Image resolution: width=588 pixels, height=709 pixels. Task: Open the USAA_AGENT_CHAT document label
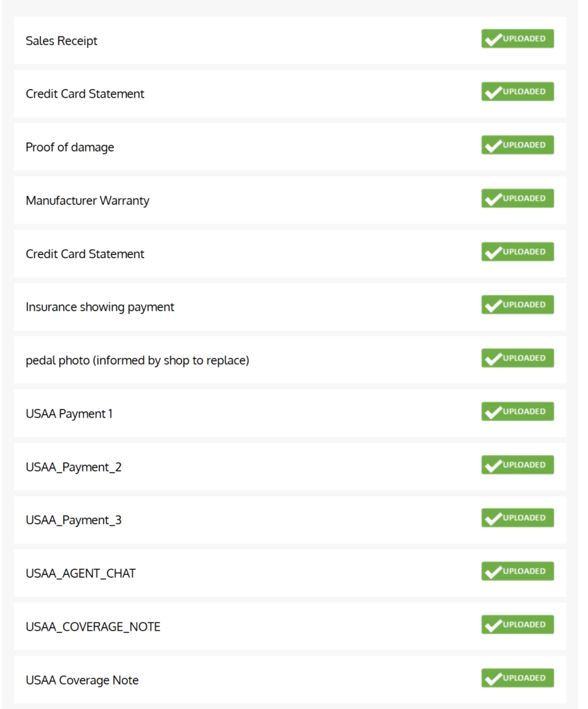click(80, 573)
